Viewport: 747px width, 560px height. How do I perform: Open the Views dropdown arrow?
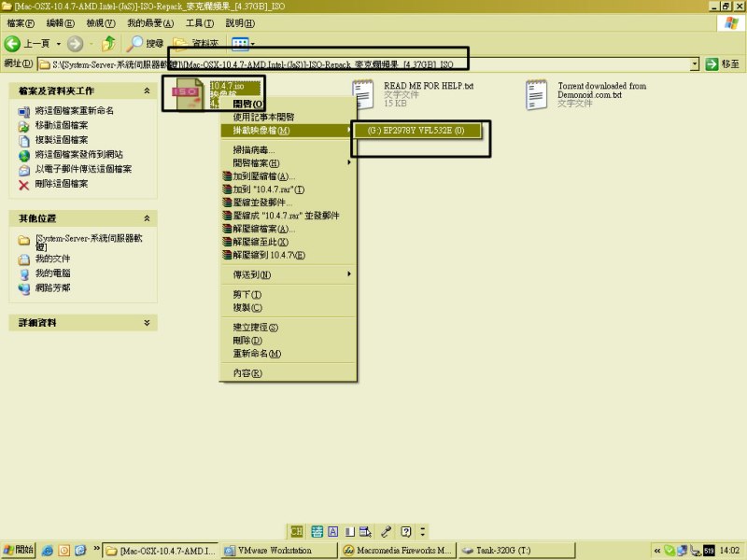point(253,44)
